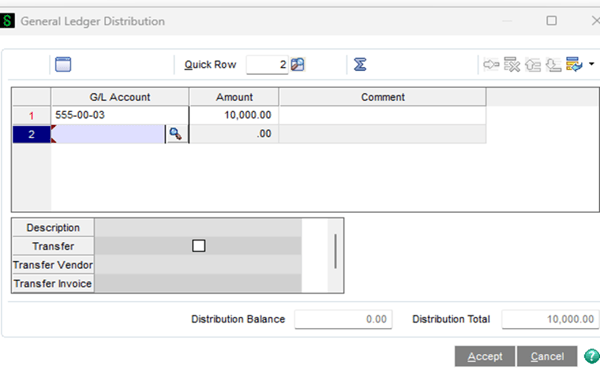
Task: Expand the grid options dropdown arrow
Action: [592, 64]
